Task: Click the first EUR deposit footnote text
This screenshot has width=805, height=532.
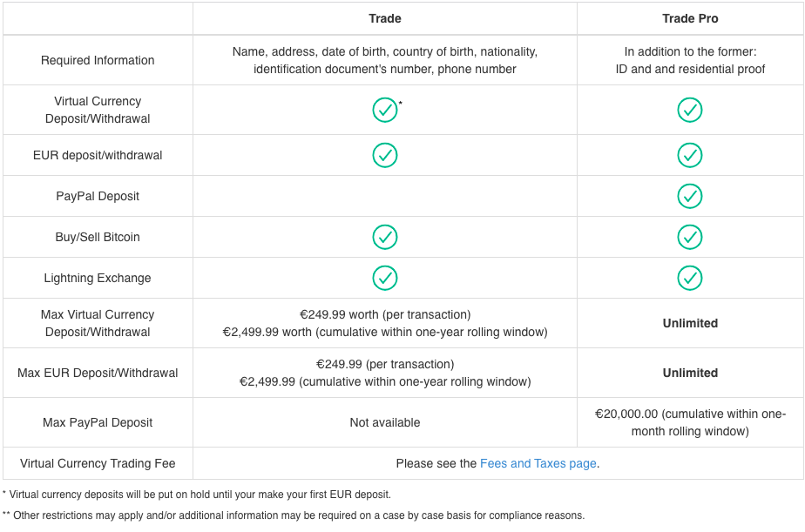Action: [197, 495]
